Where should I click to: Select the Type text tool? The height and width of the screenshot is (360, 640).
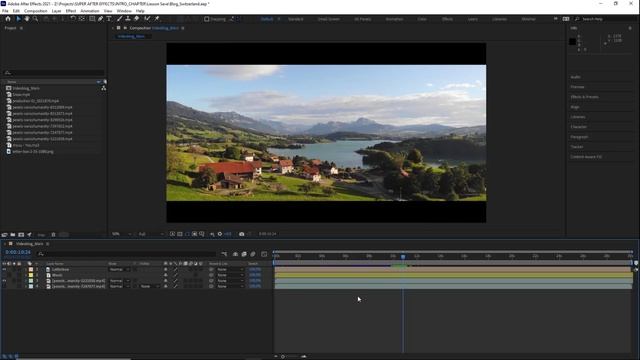coord(109,19)
